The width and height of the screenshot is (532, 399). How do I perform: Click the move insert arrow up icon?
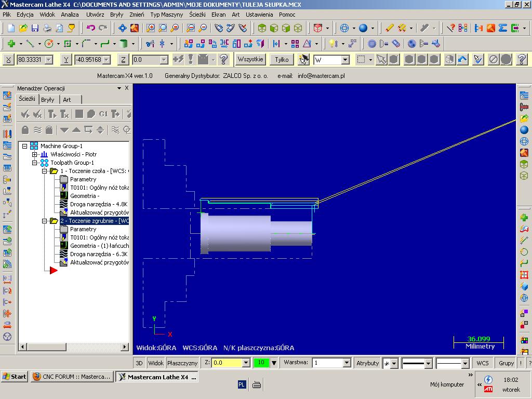click(76, 129)
